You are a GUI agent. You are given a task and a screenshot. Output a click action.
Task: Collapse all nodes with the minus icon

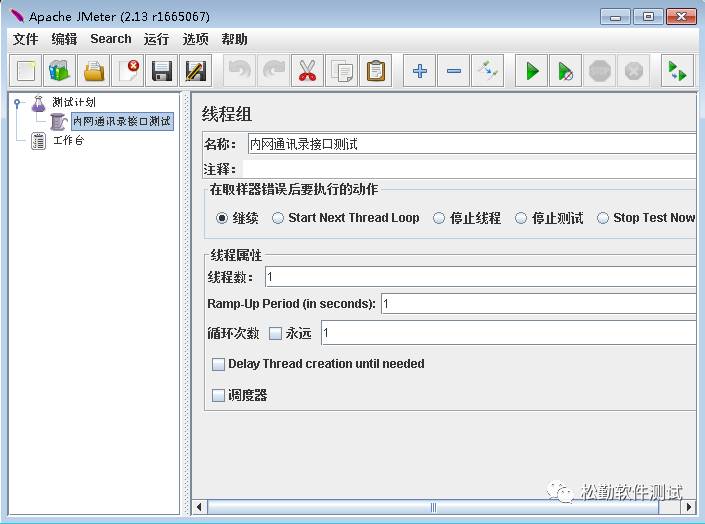click(x=454, y=71)
